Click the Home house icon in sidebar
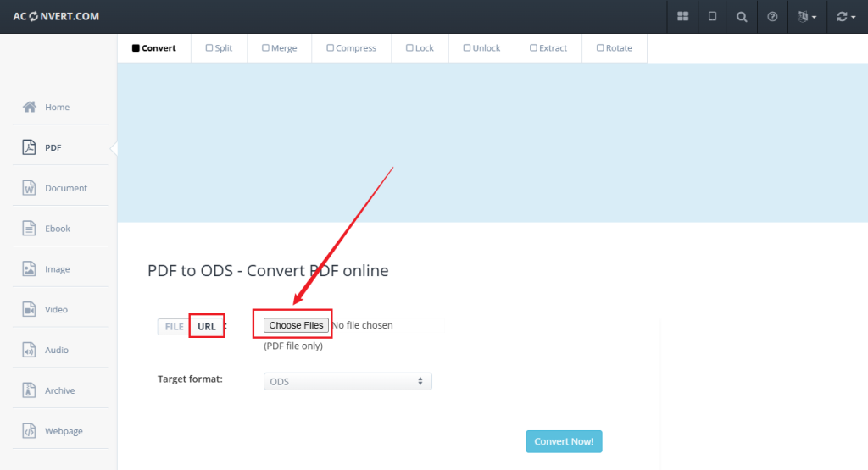Screen dimensions: 868x470 pyautogui.click(x=30, y=107)
